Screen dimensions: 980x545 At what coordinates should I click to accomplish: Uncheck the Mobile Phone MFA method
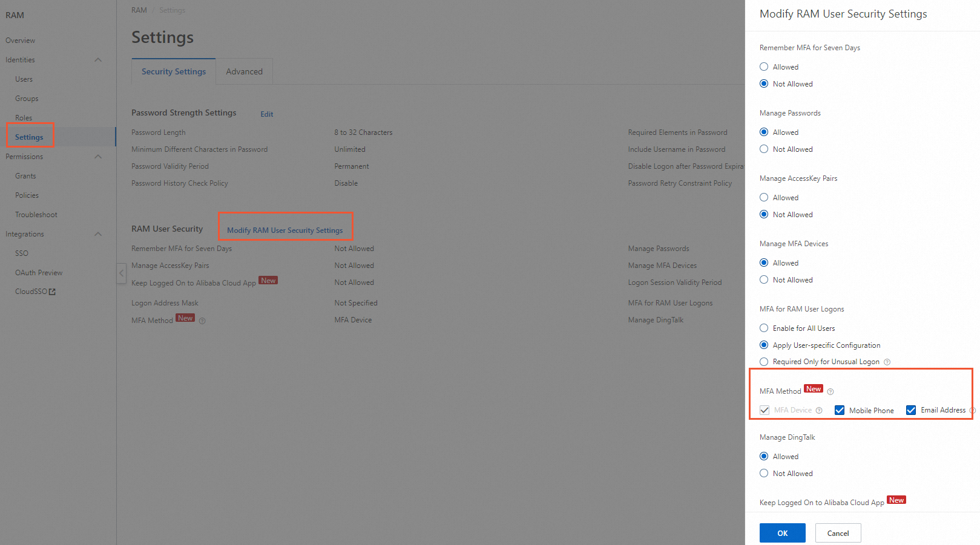840,410
